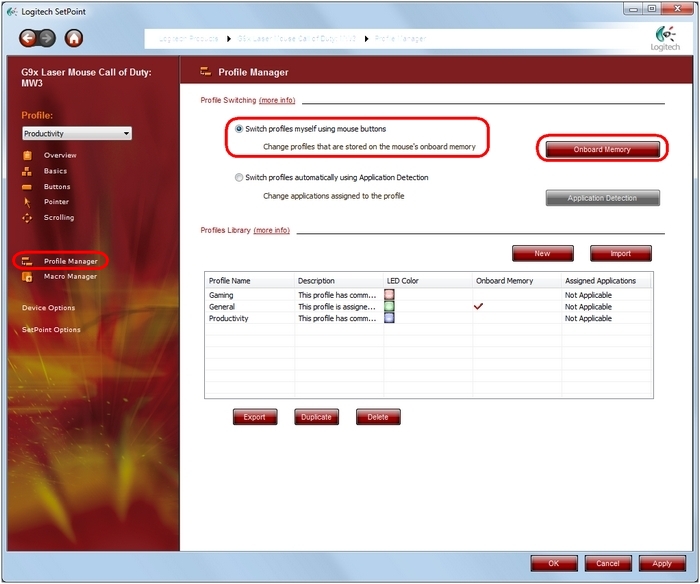Click the Buttons sidebar icon
The image size is (700, 584).
[x=27, y=187]
